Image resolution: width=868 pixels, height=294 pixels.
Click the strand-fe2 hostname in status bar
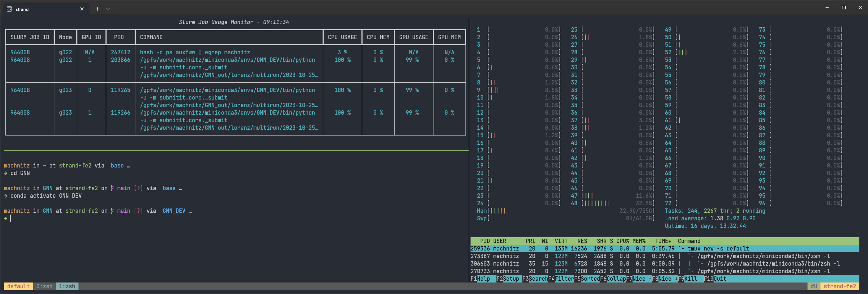click(840, 286)
